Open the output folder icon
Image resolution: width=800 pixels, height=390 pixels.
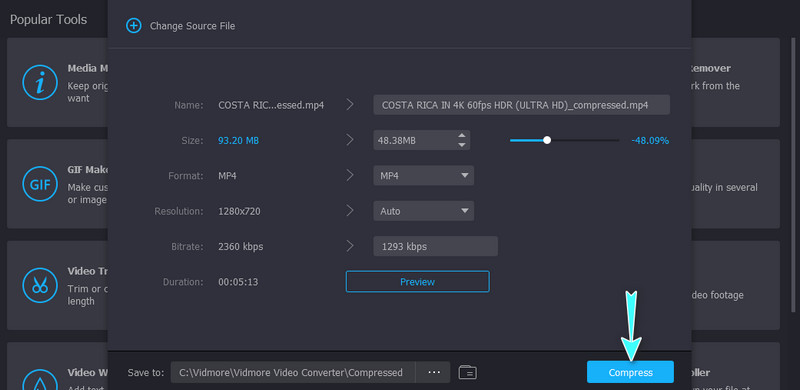click(468, 372)
